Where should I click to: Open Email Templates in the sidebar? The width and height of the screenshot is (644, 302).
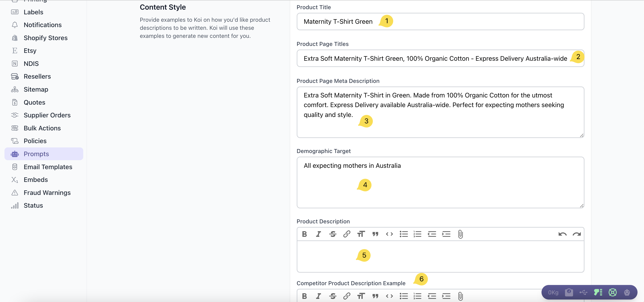point(48,167)
